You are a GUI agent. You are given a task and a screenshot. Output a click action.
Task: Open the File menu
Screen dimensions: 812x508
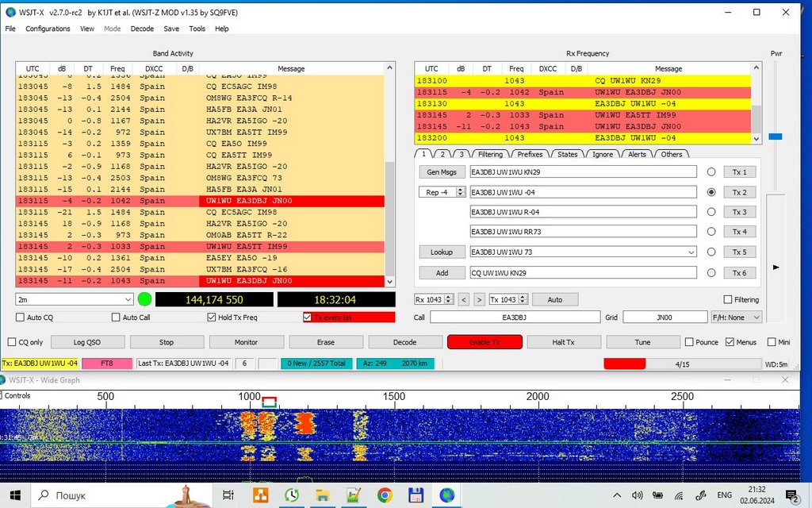click(x=10, y=29)
